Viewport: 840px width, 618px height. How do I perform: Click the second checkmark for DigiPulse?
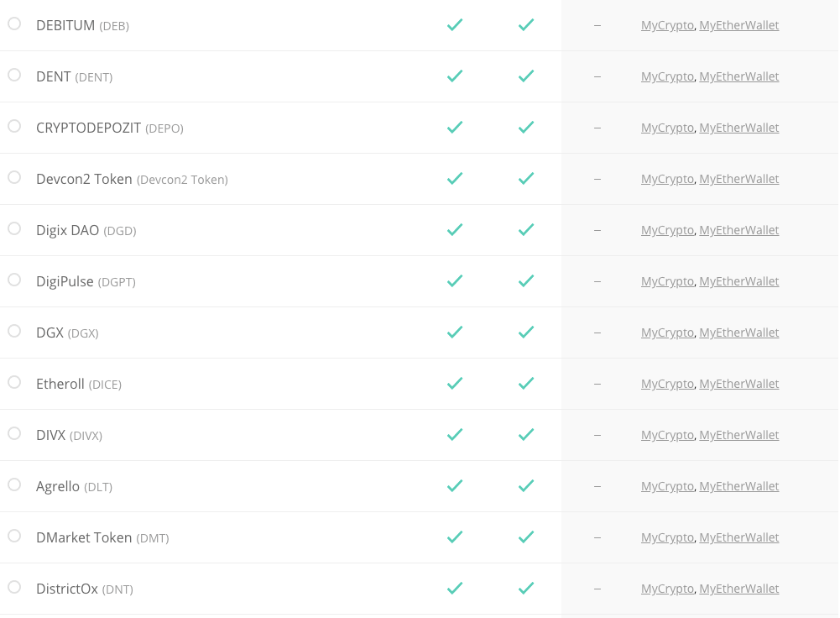(526, 280)
